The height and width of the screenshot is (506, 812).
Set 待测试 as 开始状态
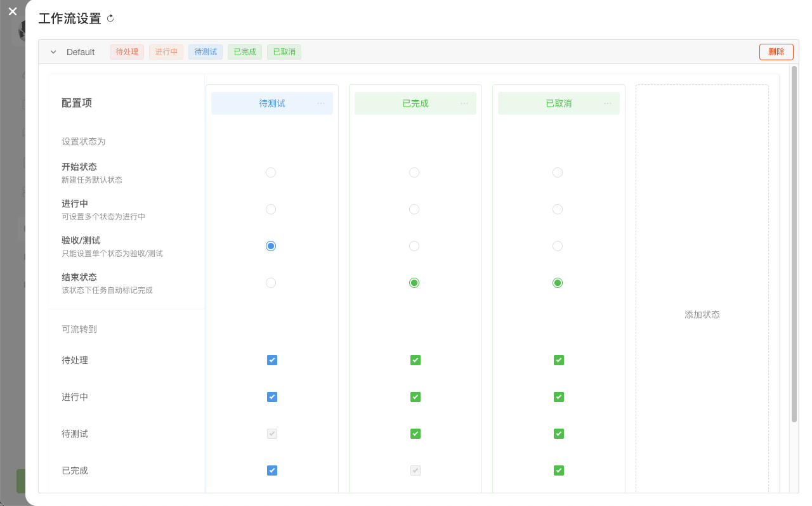(271, 172)
